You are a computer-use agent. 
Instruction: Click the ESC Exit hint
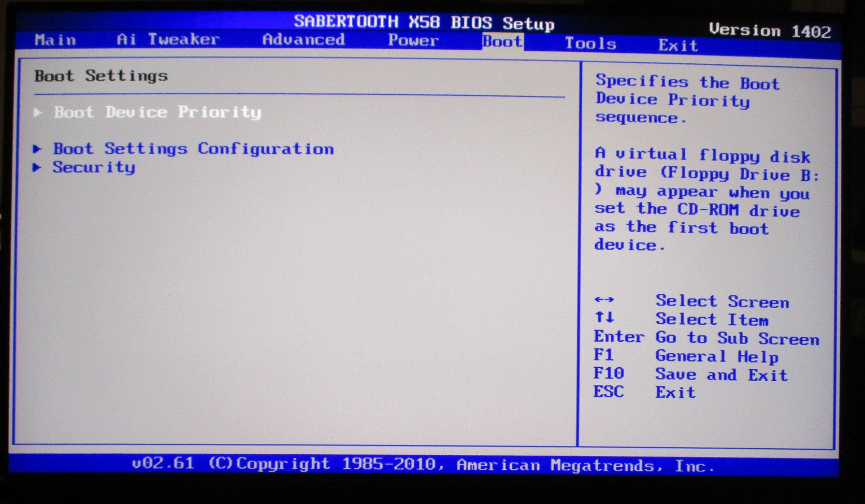[644, 392]
